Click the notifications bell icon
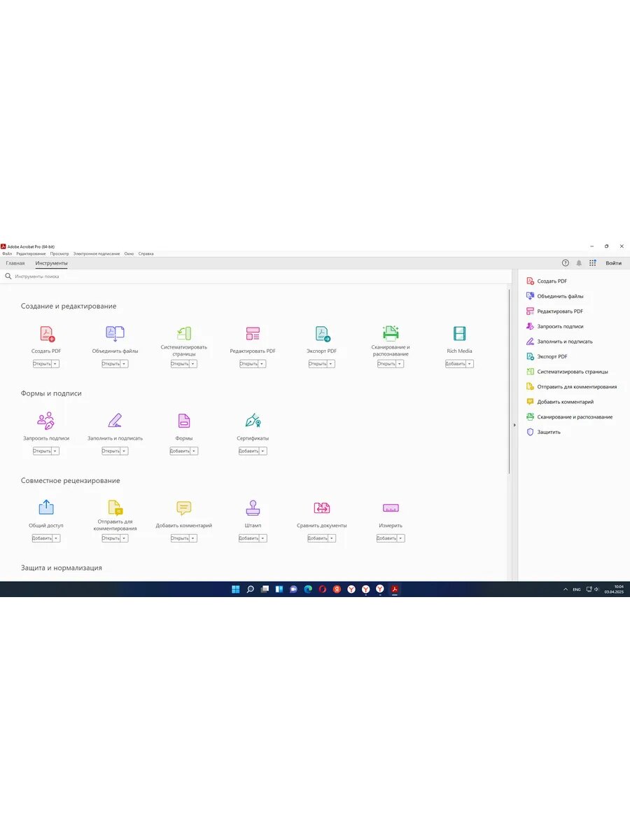The height and width of the screenshot is (840, 630). click(579, 263)
